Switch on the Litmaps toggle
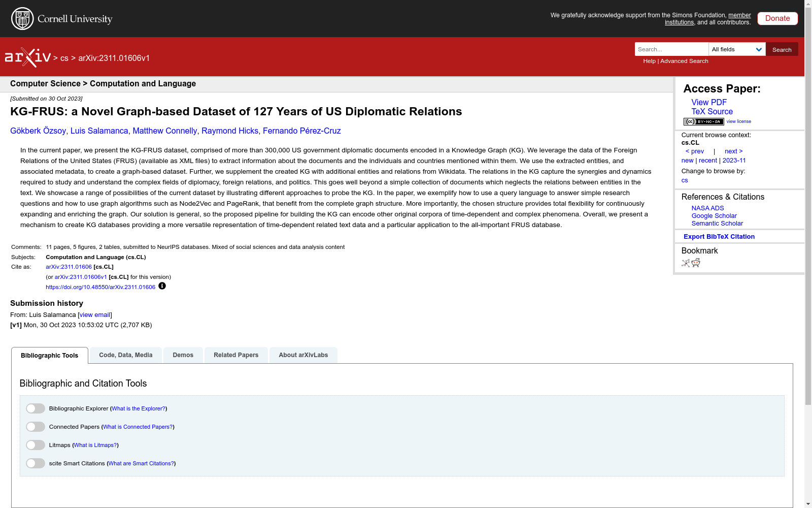Screen dimensions: 812x508 [x=36, y=445]
